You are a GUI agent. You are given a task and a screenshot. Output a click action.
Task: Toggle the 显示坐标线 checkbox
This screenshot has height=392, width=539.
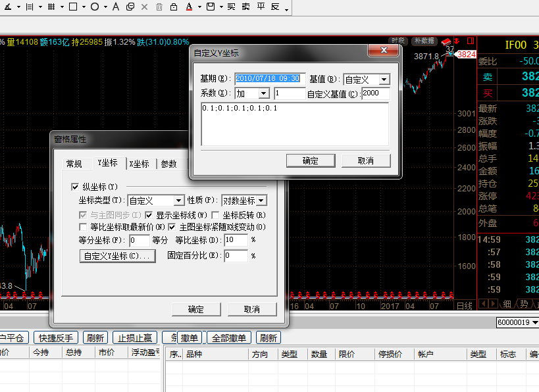point(149,214)
